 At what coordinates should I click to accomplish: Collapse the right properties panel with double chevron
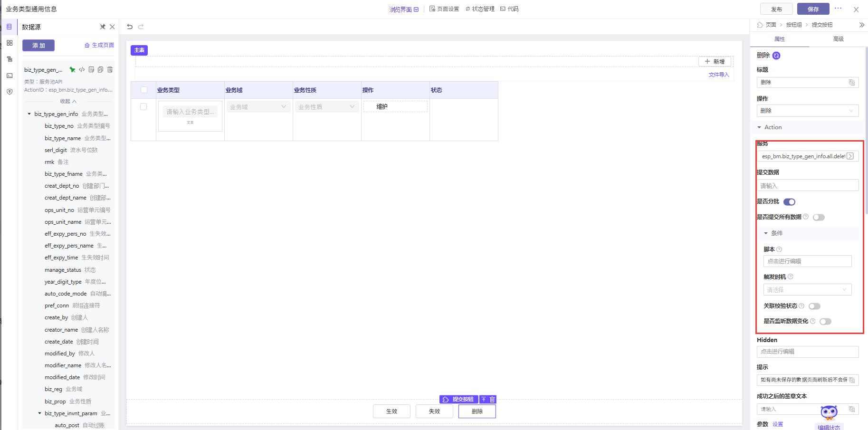pyautogui.click(x=861, y=25)
